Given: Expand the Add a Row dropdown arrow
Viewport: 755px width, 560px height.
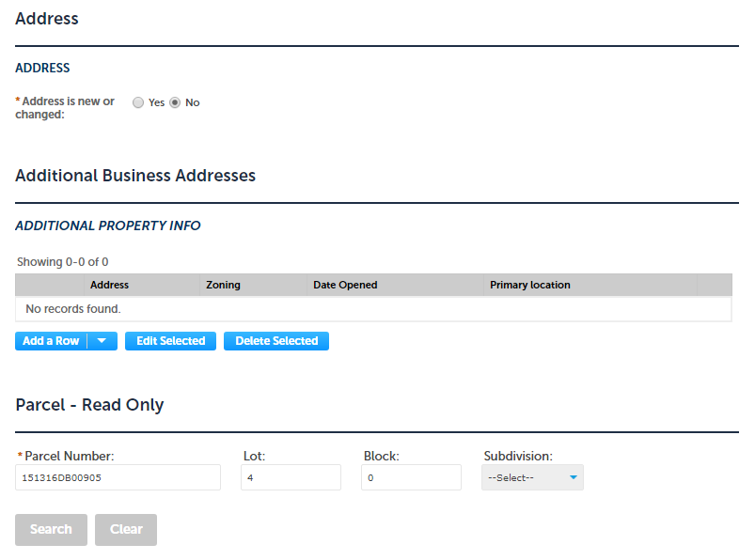Looking at the screenshot, I should (x=102, y=341).
